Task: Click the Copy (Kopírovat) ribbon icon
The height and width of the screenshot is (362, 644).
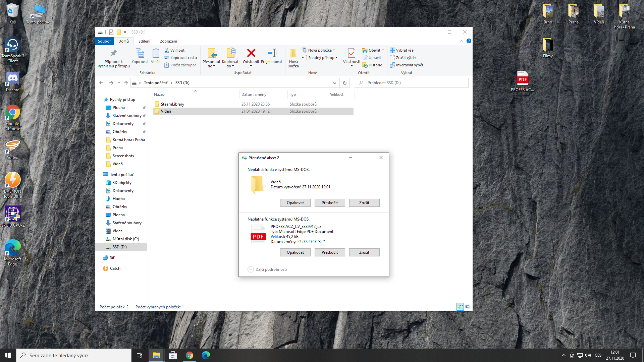Action: (x=140, y=54)
